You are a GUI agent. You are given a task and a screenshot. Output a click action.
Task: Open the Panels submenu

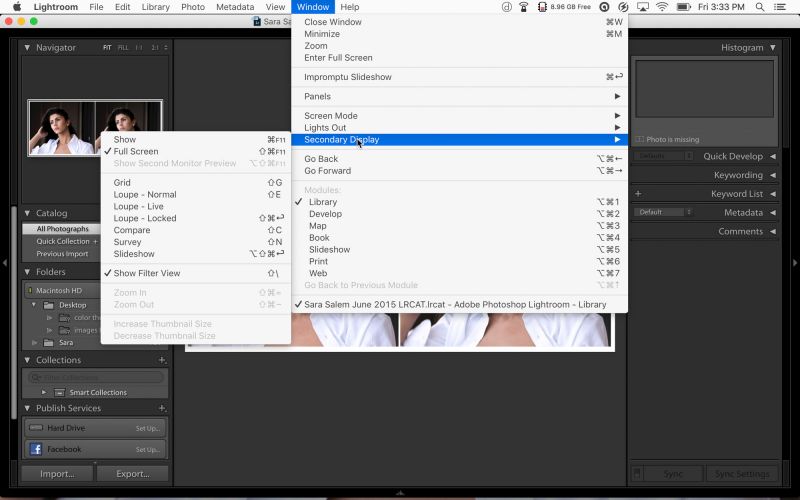pyautogui.click(x=459, y=96)
